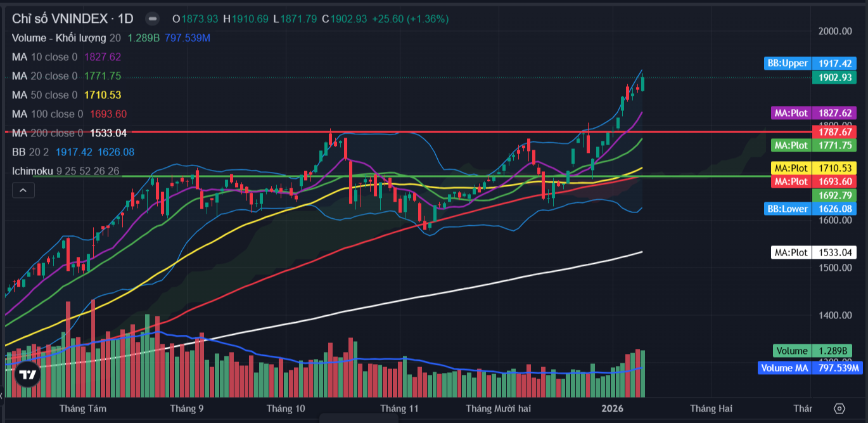Image resolution: width=868 pixels, height=423 pixels.
Task: Click the market status icon beside VNINDEX title
Action: coord(152,18)
